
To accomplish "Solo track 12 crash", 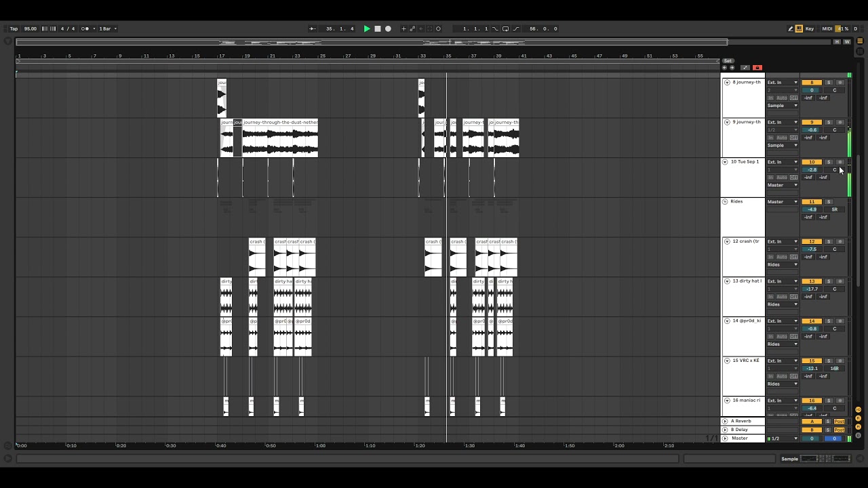I will pos(828,241).
